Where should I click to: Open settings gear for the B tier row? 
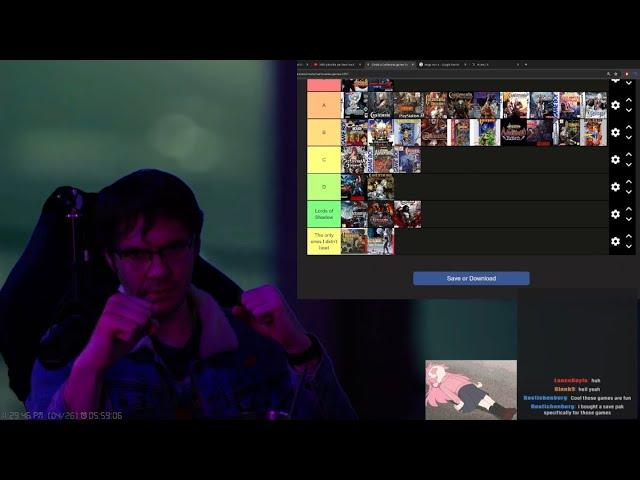[x=616, y=132]
